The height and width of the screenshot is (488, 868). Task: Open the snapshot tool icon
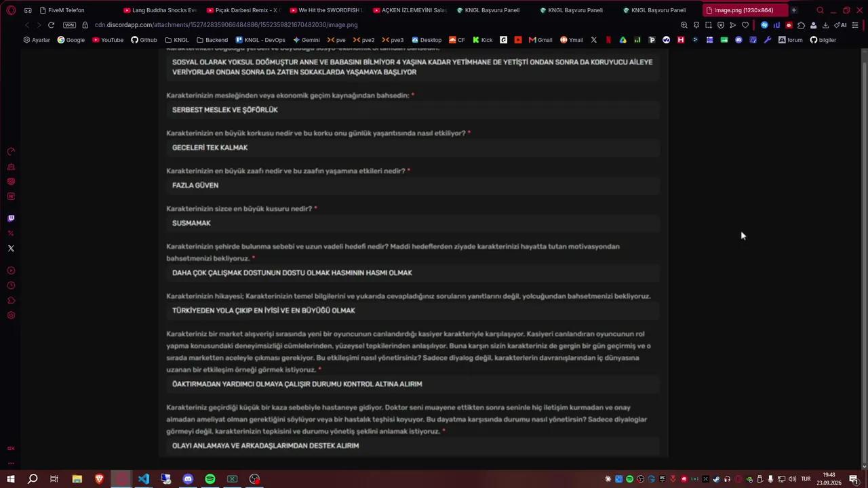point(708,25)
